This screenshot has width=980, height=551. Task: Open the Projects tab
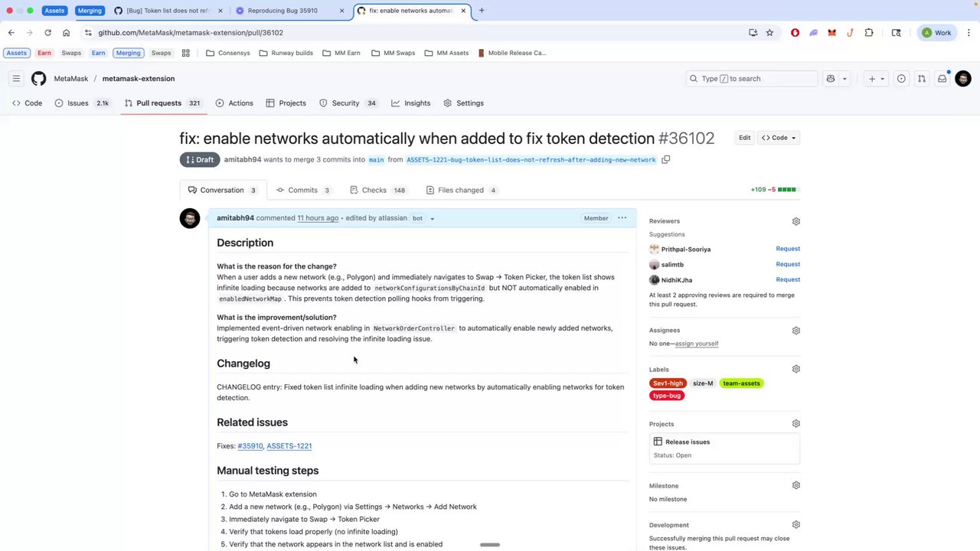[x=286, y=103]
